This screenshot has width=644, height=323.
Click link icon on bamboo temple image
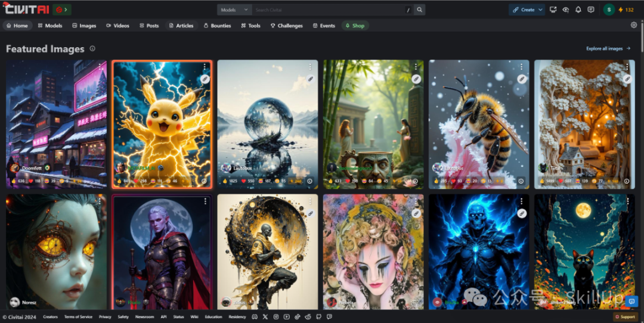416,79
